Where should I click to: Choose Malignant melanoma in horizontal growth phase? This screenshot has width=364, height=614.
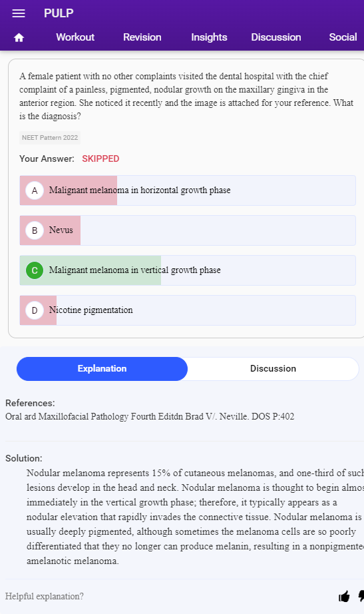[x=188, y=190]
